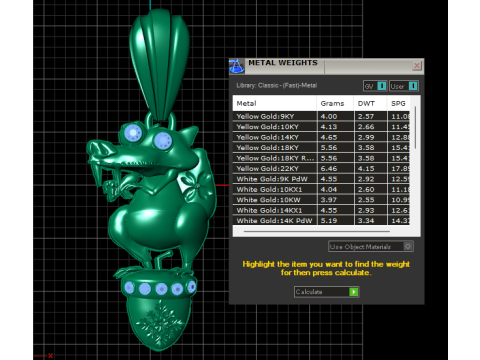Select the Yellow Gold:18KY row
Image resolution: width=480 pixels, height=360 pixels.
[x=321, y=148]
